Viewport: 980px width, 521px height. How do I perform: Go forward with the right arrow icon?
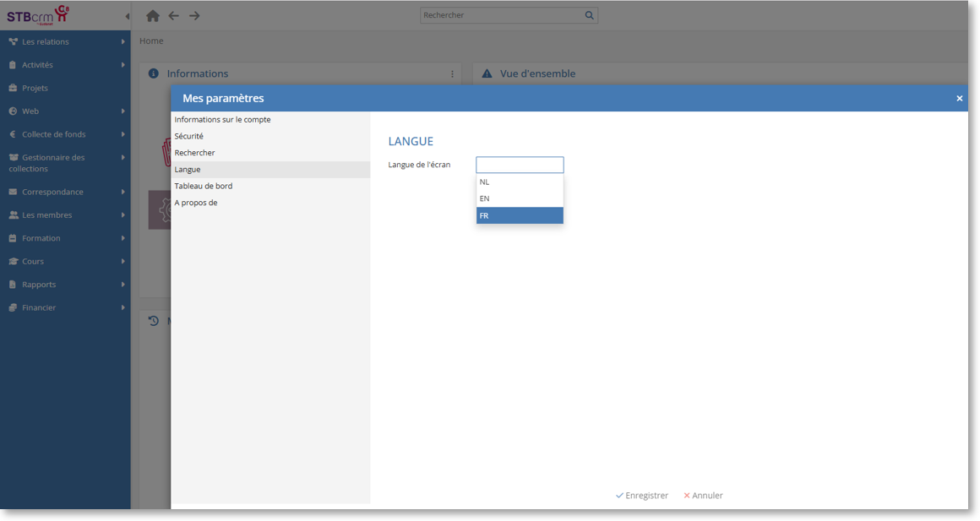(194, 16)
